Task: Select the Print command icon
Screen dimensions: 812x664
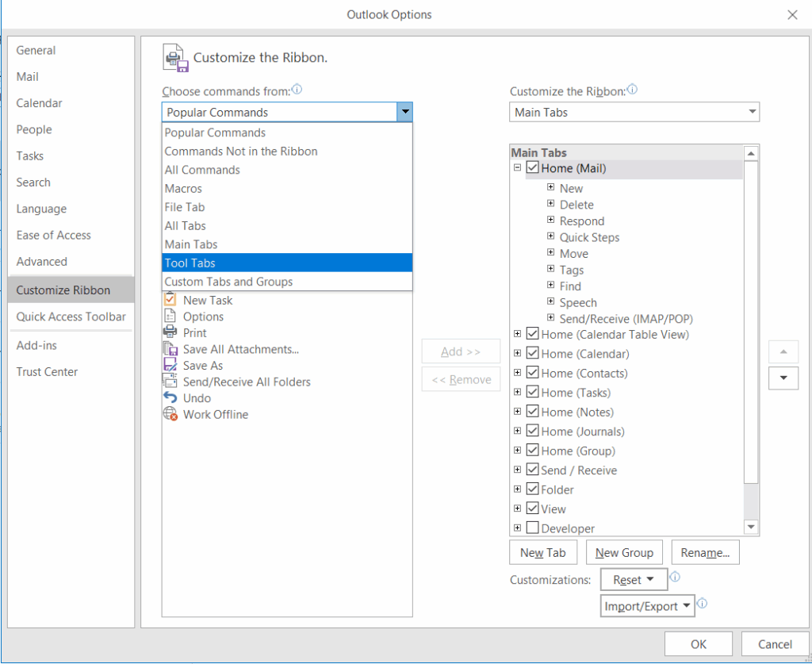Action: coord(171,332)
